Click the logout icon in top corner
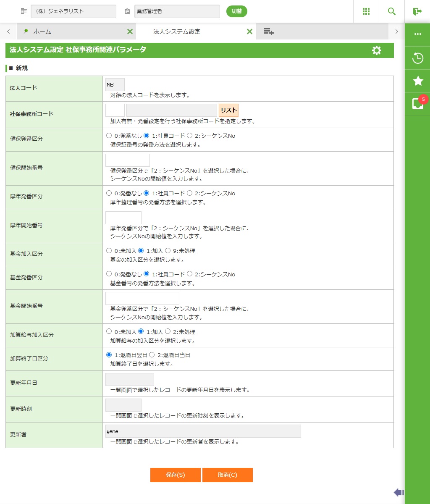The height and width of the screenshot is (504, 430). click(x=417, y=11)
